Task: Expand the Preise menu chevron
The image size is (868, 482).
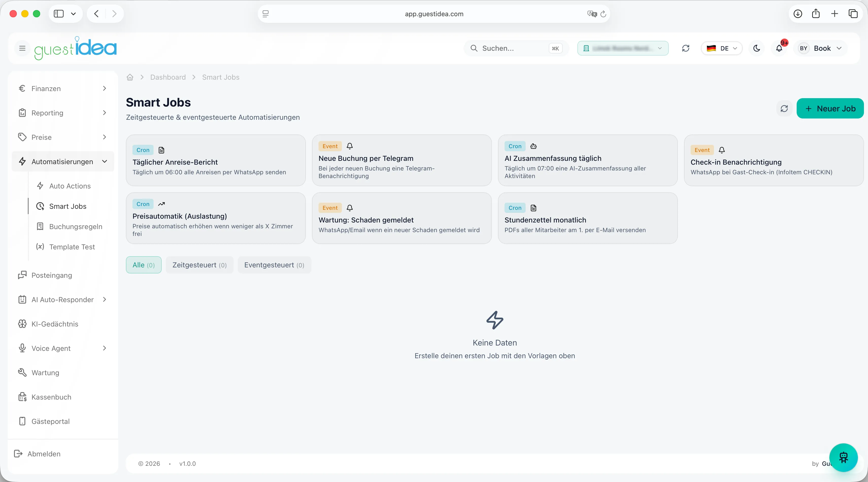Action: pos(105,137)
